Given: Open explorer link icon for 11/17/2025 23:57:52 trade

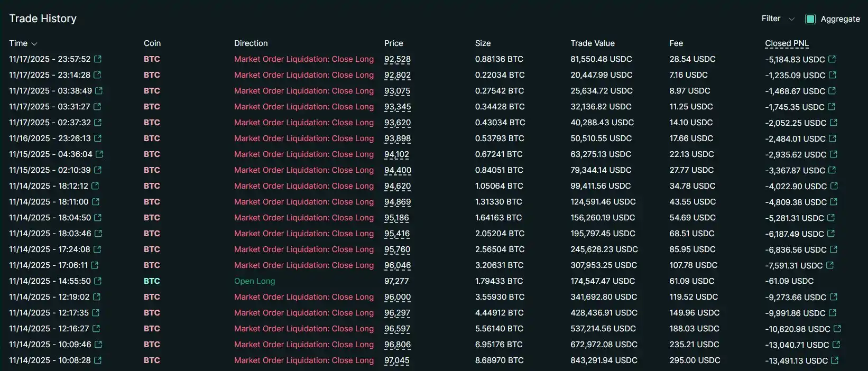Looking at the screenshot, I should pos(97,59).
